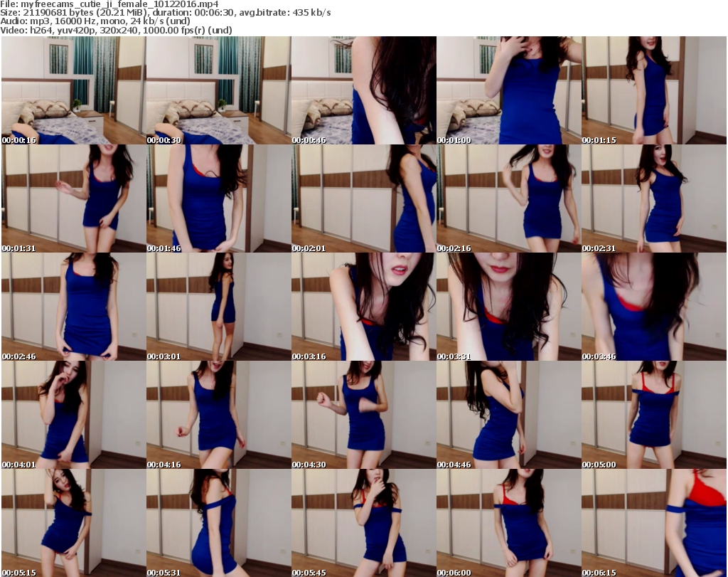The image size is (728, 577).
Task: Click the frame at 00:05:45
Action: 363,523
